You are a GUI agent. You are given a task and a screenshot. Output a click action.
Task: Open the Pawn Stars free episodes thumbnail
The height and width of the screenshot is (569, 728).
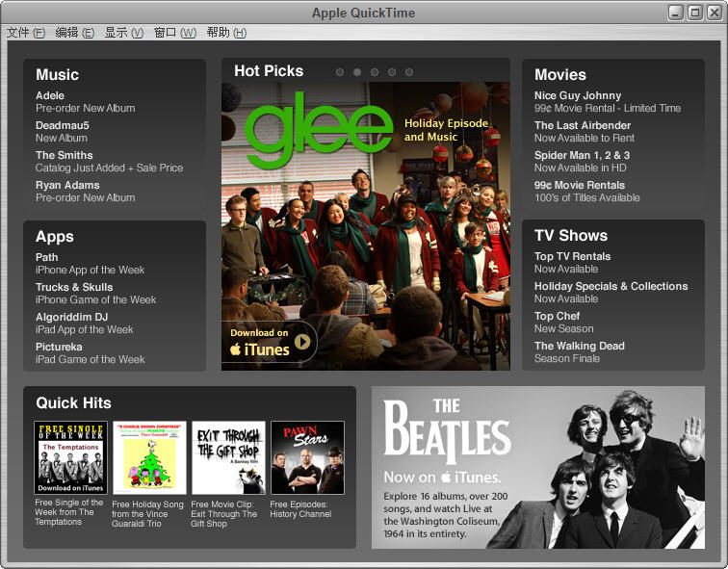tap(307, 457)
